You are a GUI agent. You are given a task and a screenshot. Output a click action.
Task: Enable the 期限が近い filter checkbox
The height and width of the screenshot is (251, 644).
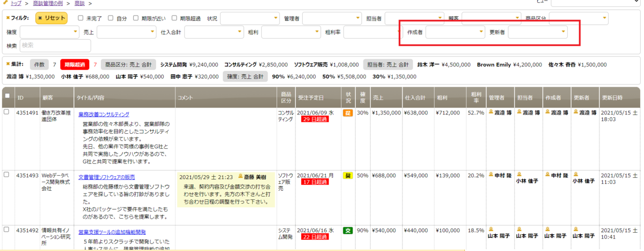point(136,18)
